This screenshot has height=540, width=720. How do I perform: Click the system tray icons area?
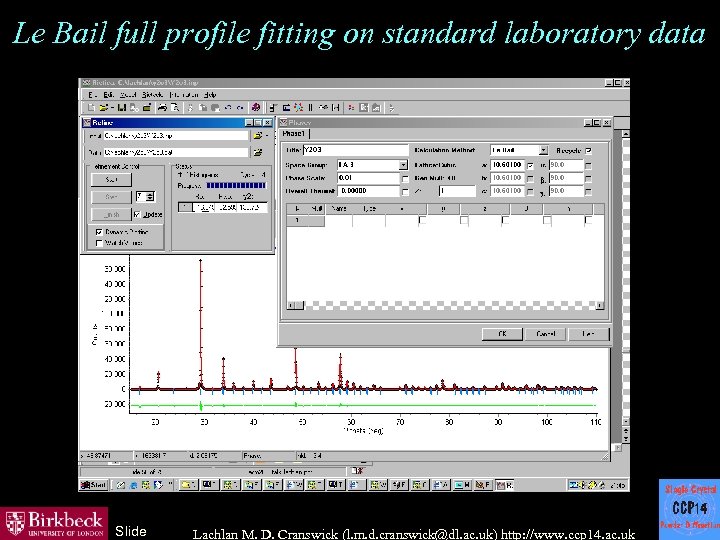tap(589, 484)
